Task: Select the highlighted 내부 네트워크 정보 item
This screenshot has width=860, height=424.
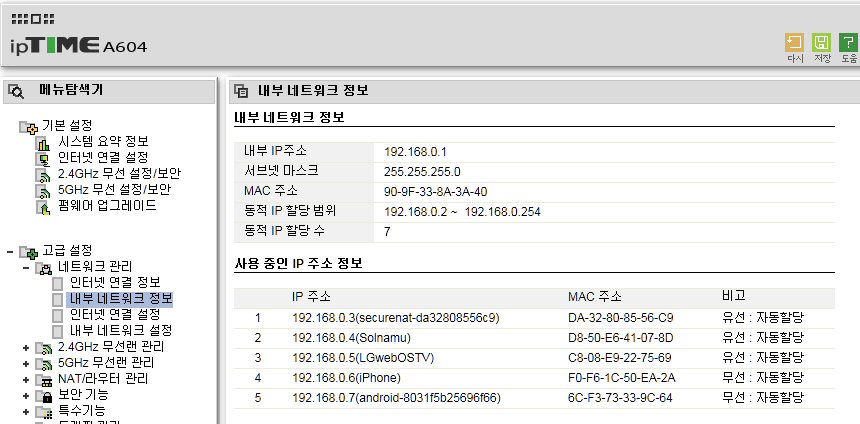Action: [120, 299]
